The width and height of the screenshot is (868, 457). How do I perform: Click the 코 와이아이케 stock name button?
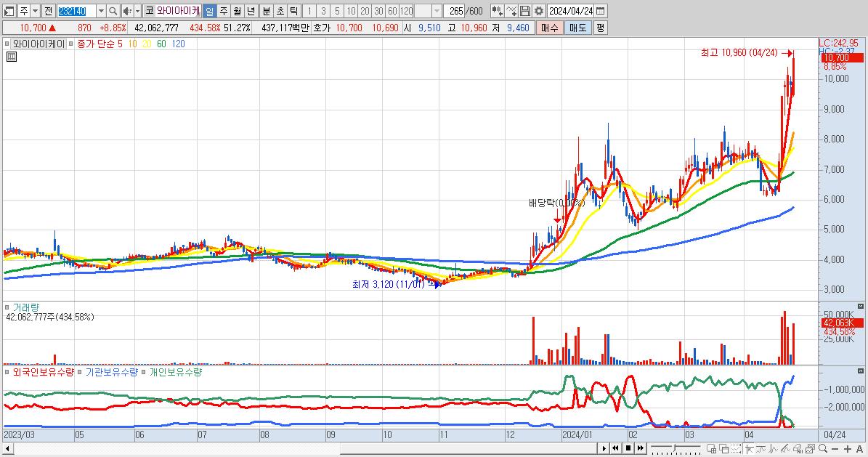click(172, 11)
